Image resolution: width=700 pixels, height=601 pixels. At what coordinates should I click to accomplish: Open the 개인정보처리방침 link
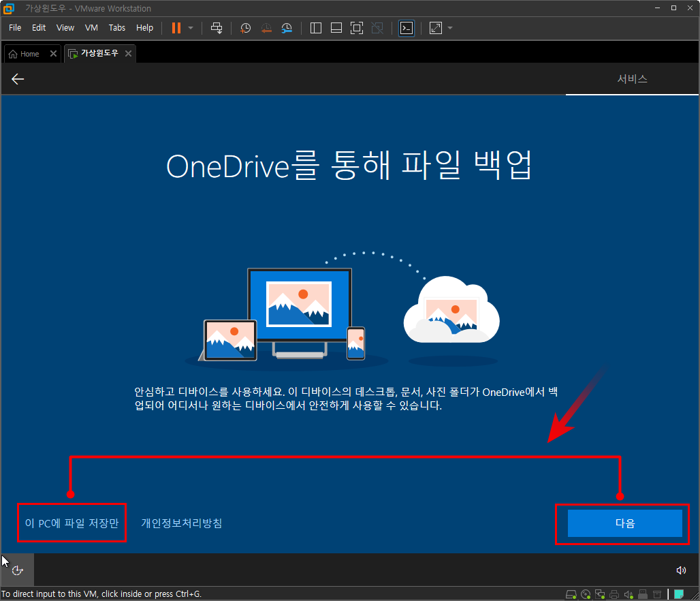click(x=181, y=523)
